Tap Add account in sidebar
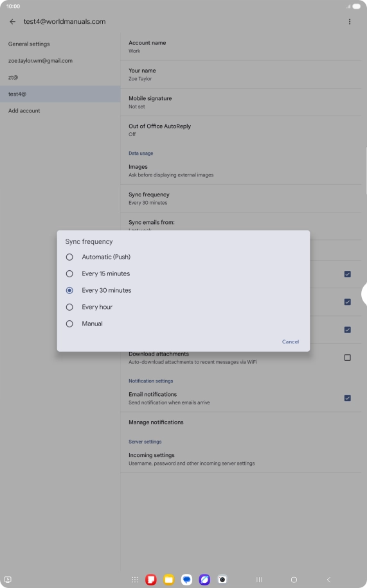The image size is (367, 588). pos(60,110)
